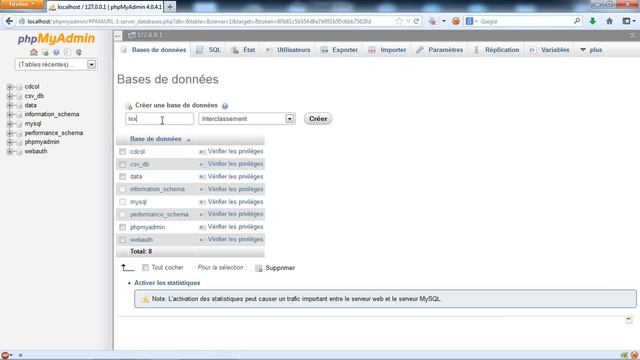Click the green reload navigation icon in the sidebar

click(78, 52)
